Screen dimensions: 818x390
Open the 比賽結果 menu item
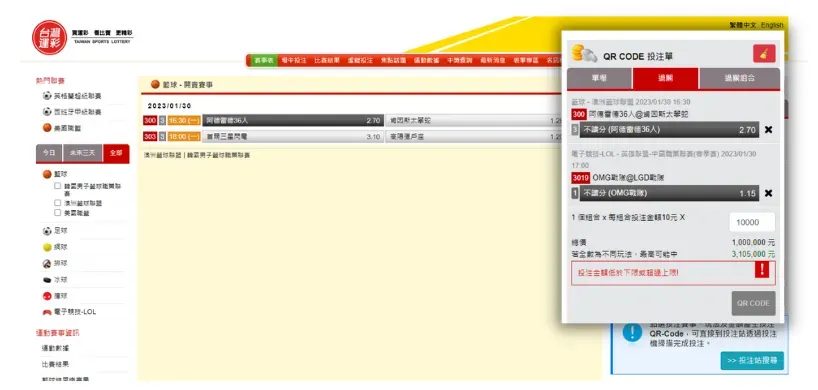[327, 60]
